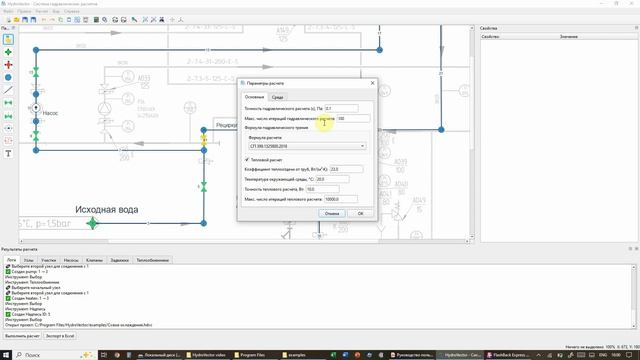Click the magnifier search toolbar icon
The height and width of the screenshot is (360, 640).
[x=105, y=20]
